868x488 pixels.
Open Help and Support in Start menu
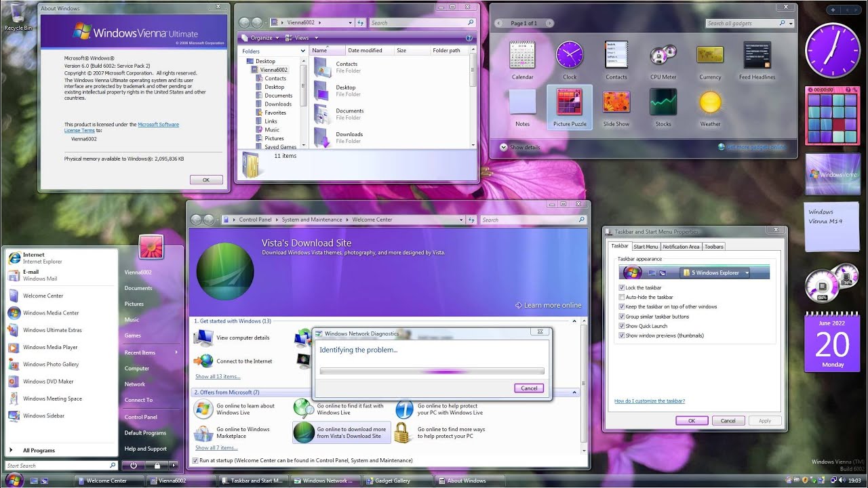pos(146,449)
